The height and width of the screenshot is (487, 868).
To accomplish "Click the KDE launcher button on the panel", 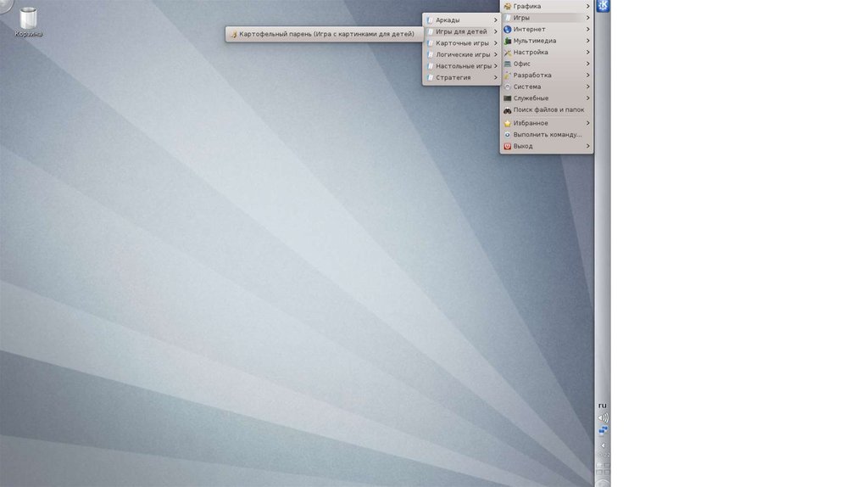I will [x=603, y=7].
